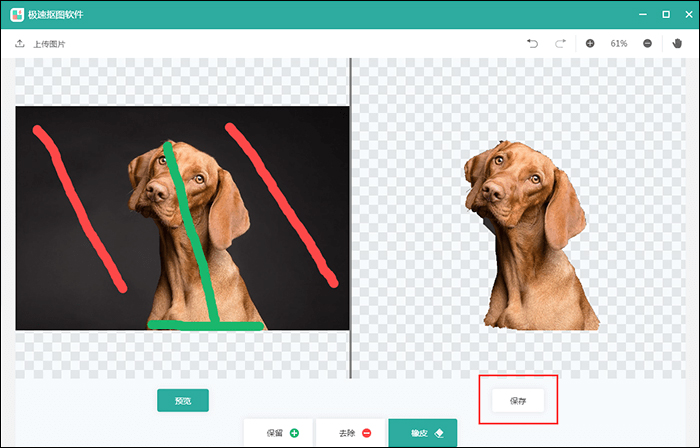The image size is (700, 448).
Task: Redo the undone stroke
Action: coord(560,44)
